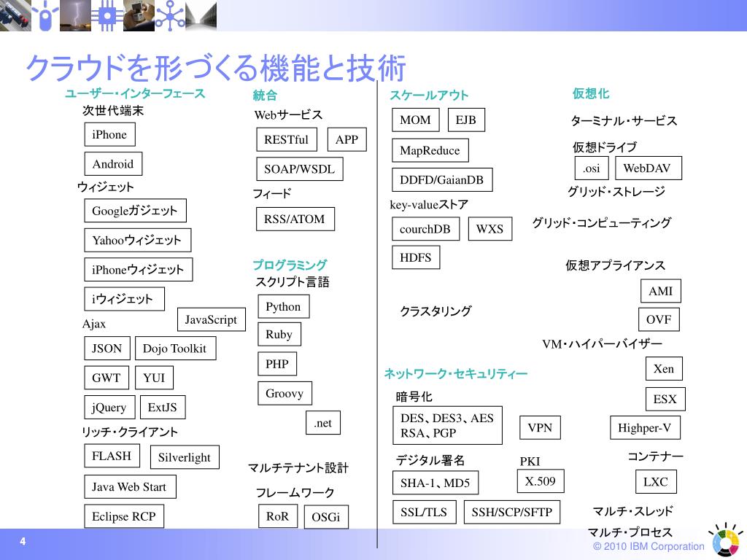Click the iPhoneウィジェット box

tap(138, 270)
